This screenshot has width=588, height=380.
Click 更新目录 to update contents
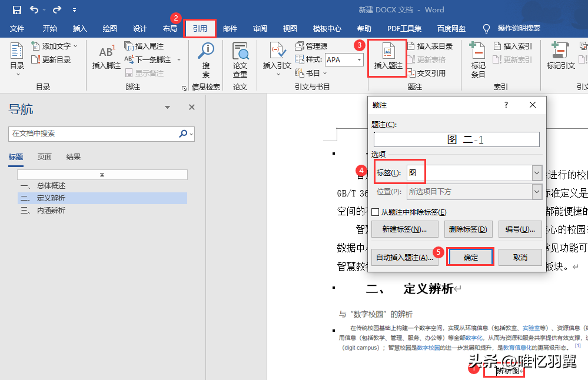point(51,59)
